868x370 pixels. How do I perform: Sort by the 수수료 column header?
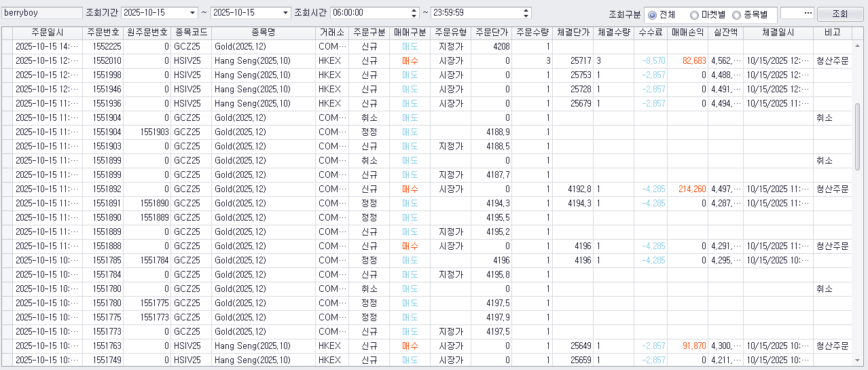tap(650, 33)
